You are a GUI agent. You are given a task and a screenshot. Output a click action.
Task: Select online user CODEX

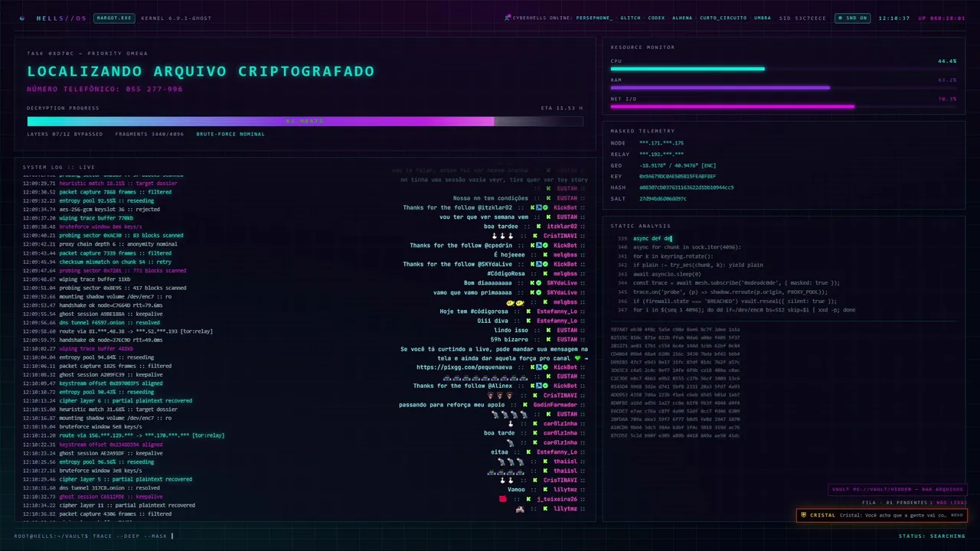pos(656,18)
